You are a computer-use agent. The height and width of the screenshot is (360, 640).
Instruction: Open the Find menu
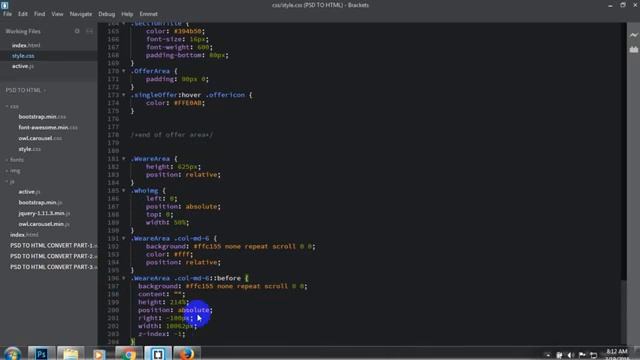(x=39, y=14)
